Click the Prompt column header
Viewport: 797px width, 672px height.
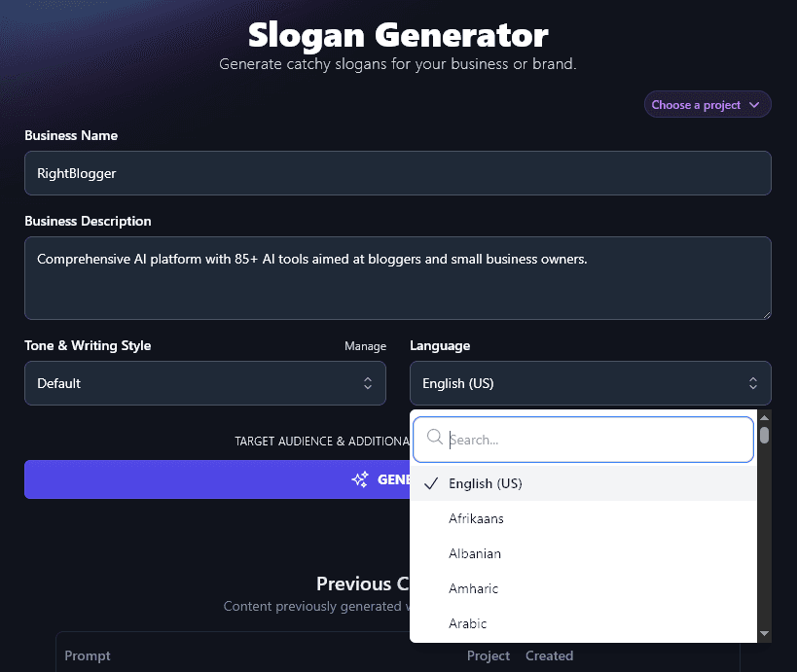point(88,655)
